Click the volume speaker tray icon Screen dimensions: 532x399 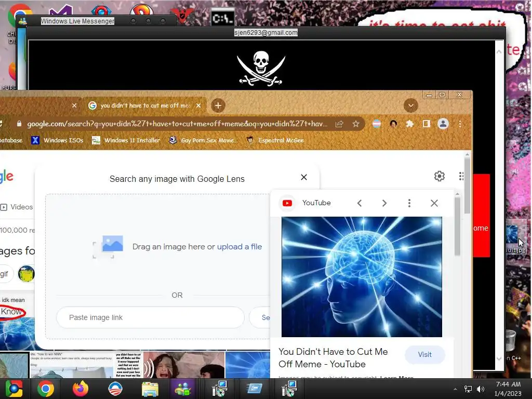480,389
